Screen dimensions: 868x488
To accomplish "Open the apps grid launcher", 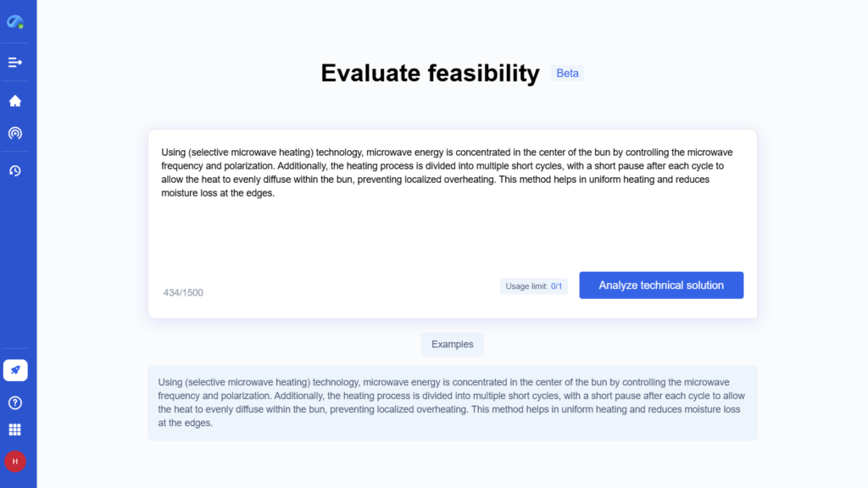I will (15, 430).
